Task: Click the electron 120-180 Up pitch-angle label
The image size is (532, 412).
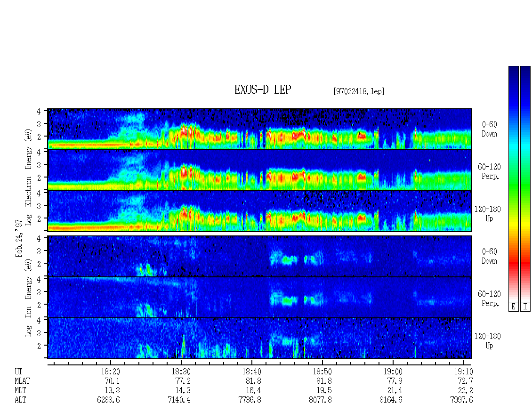Action: click(488, 214)
